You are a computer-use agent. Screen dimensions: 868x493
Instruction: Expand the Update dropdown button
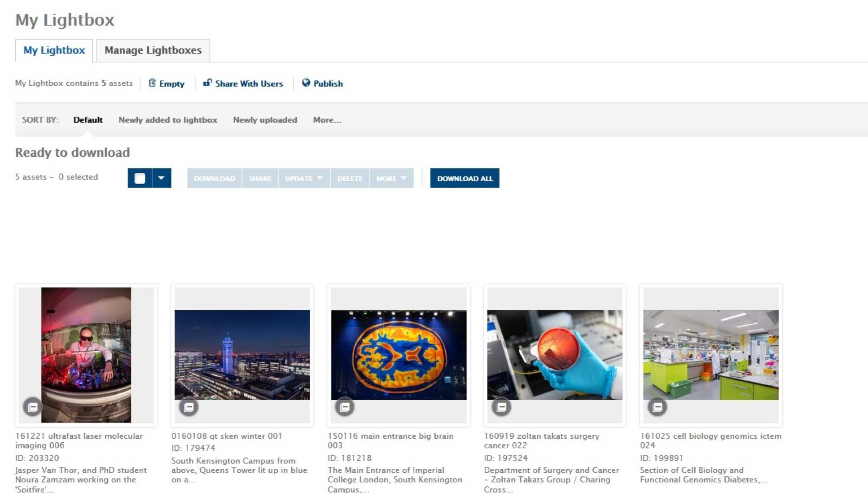coord(304,178)
